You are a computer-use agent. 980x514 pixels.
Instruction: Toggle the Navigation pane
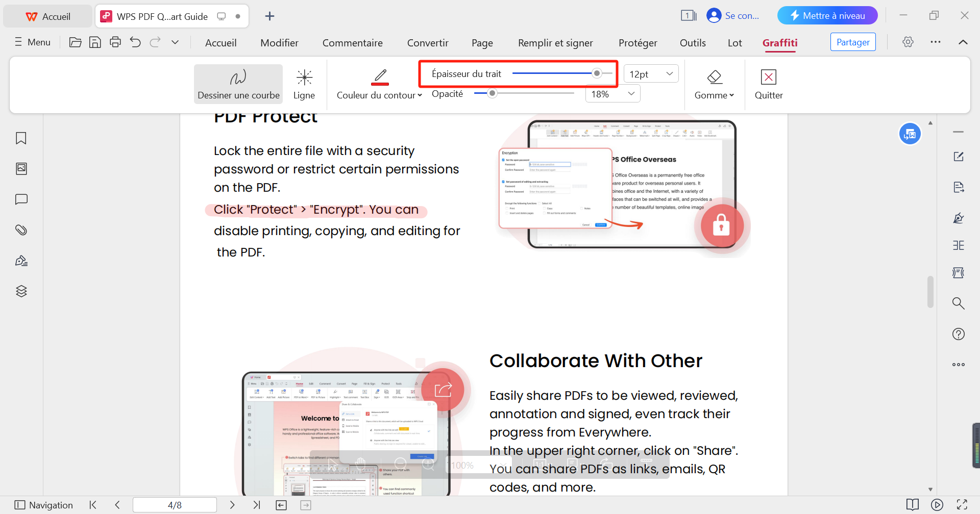pos(44,505)
